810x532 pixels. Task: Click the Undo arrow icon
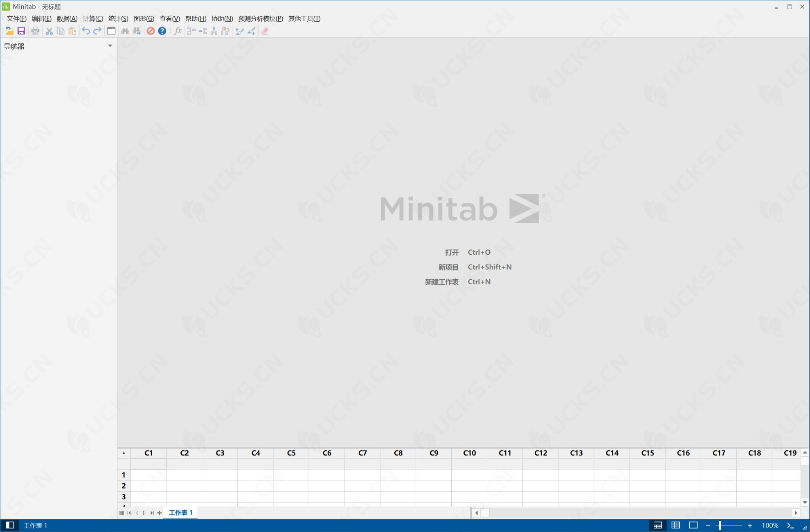86,31
